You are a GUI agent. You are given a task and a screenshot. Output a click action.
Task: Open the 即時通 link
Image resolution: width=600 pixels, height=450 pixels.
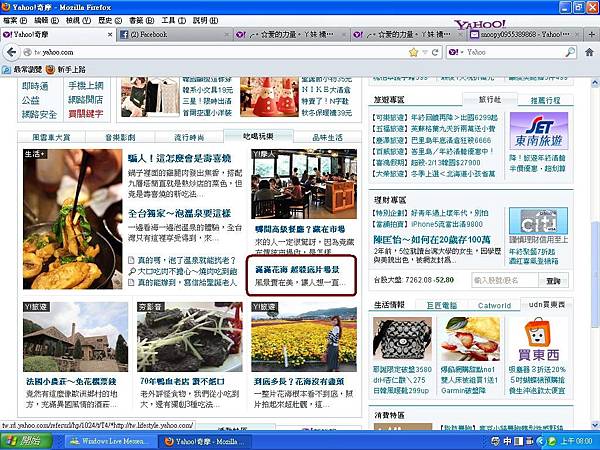(35, 86)
